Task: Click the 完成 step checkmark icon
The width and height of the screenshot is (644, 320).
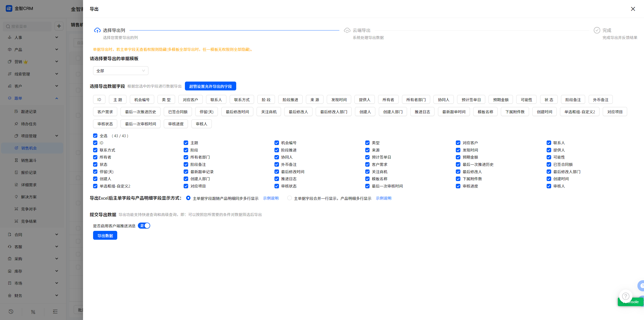Action: coord(597,30)
